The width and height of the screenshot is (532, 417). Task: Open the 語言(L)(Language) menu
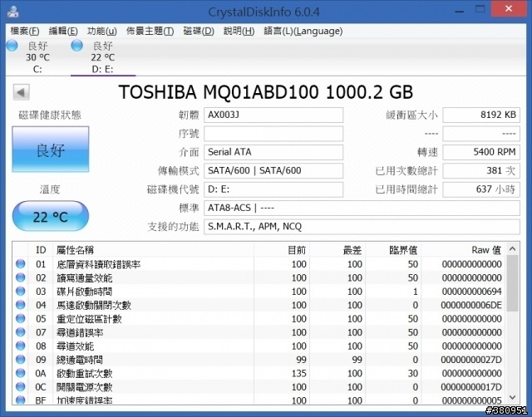(x=303, y=32)
